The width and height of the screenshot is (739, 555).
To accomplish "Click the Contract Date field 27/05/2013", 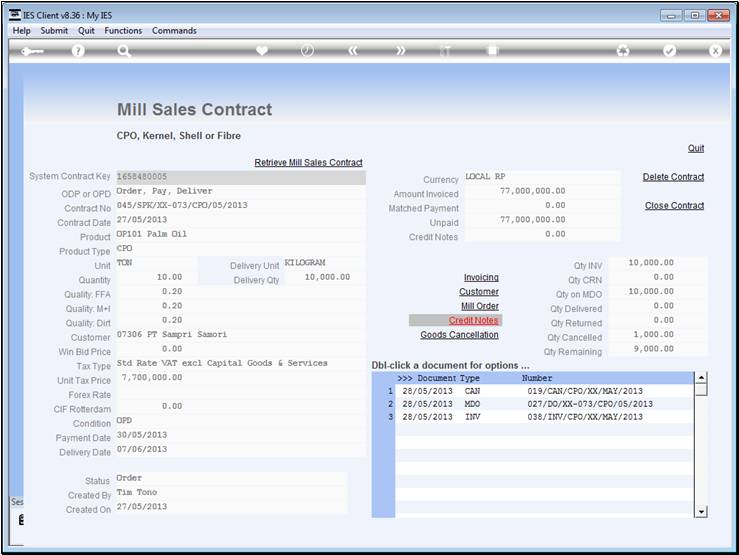I will click(241, 220).
